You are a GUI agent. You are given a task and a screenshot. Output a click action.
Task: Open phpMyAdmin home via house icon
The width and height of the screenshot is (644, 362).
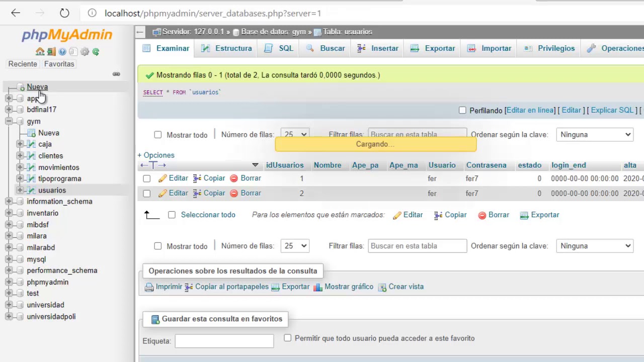point(40,51)
